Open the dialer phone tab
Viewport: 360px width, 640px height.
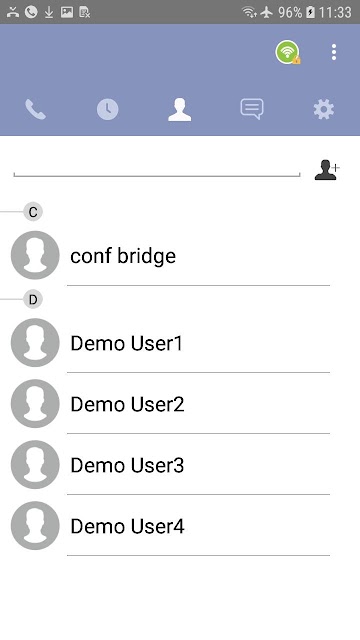[x=36, y=109]
